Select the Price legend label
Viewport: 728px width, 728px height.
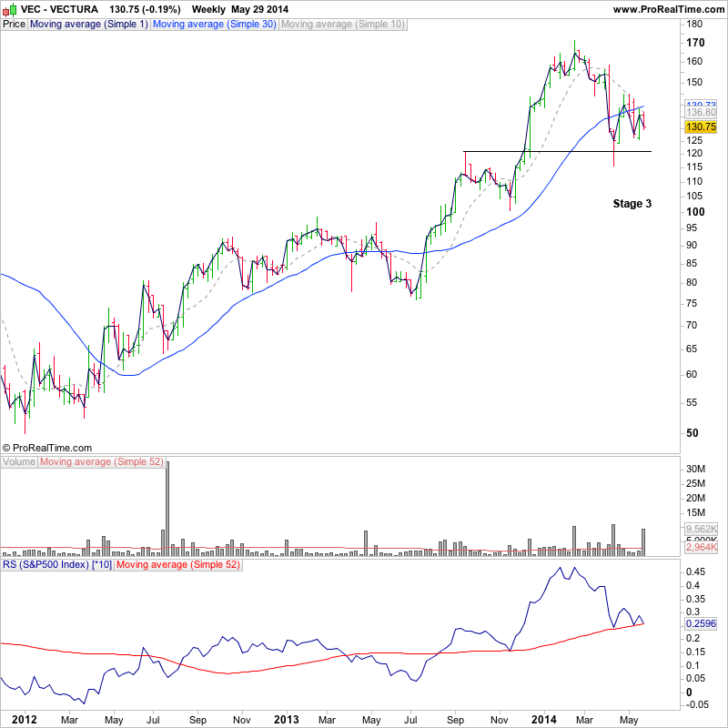tap(14, 25)
